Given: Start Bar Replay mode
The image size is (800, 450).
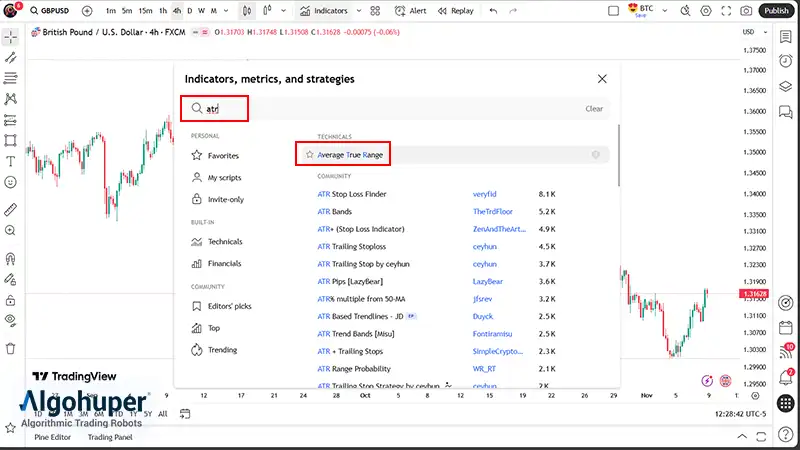Looking at the screenshot, I should (455, 11).
